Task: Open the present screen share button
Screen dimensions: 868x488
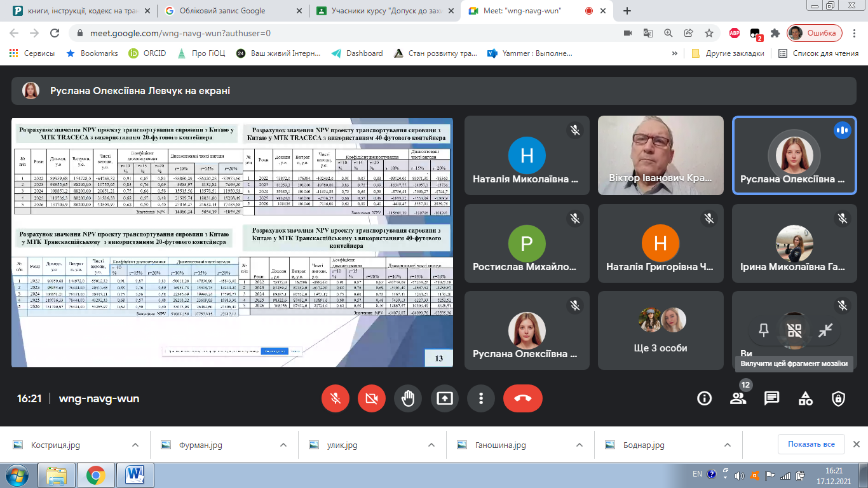Action: [x=445, y=398]
